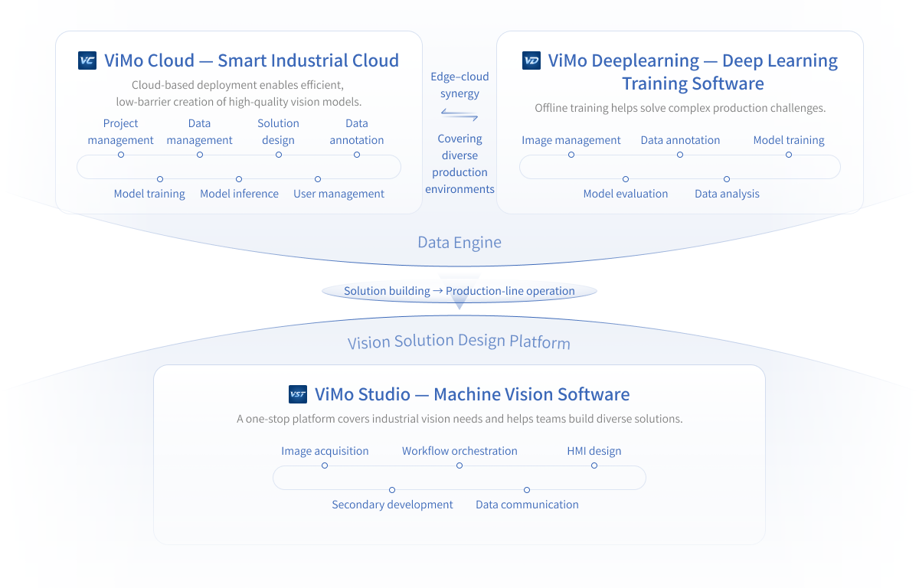Click the ViMo Cloud VC logo icon
The image size is (919, 588).
(x=87, y=60)
